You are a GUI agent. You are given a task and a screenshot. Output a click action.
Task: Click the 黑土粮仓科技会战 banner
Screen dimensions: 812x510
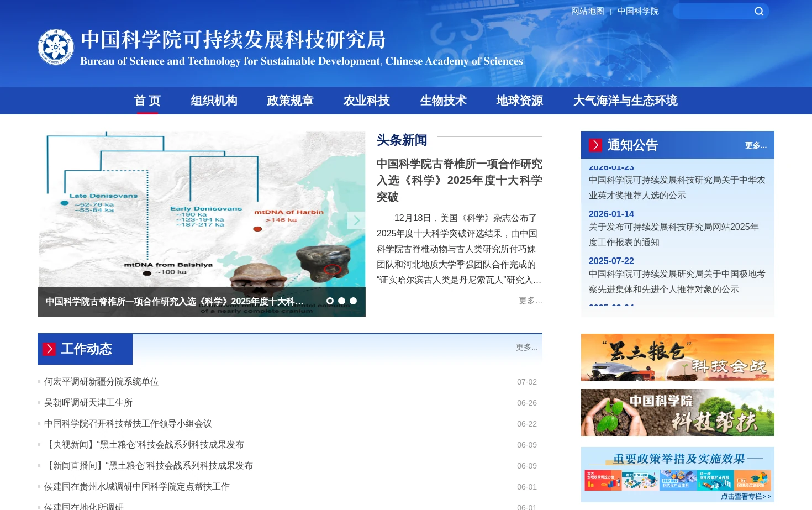tap(678, 357)
